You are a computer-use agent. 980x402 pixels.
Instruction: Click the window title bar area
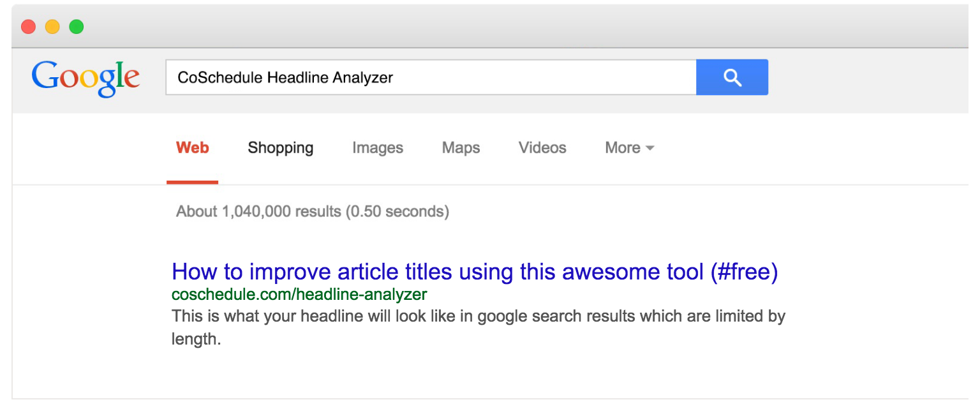tap(510, 27)
